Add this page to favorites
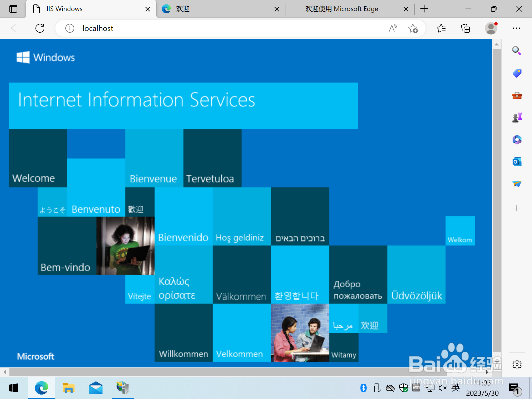Screen dimensions: 532x399 [x=413, y=28]
